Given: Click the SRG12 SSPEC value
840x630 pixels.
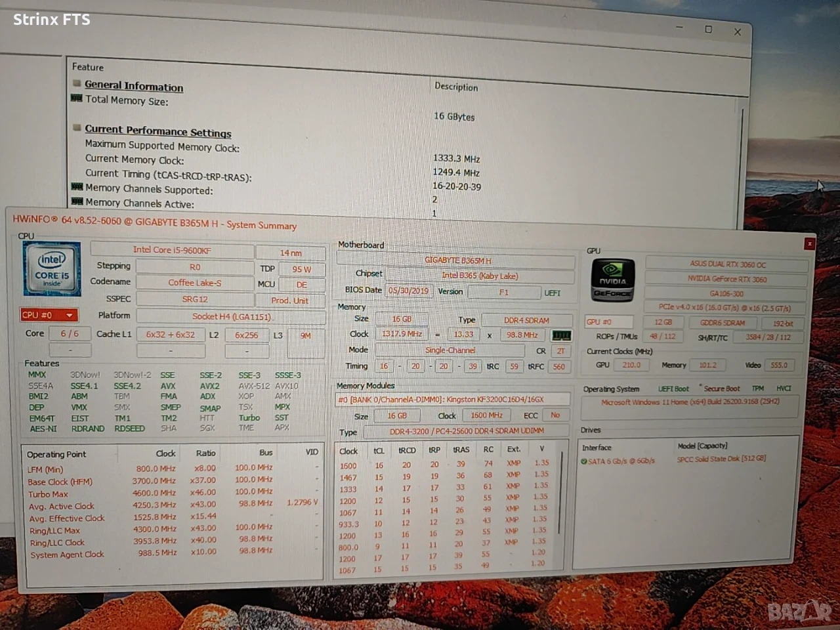Looking at the screenshot, I should 195,299.
